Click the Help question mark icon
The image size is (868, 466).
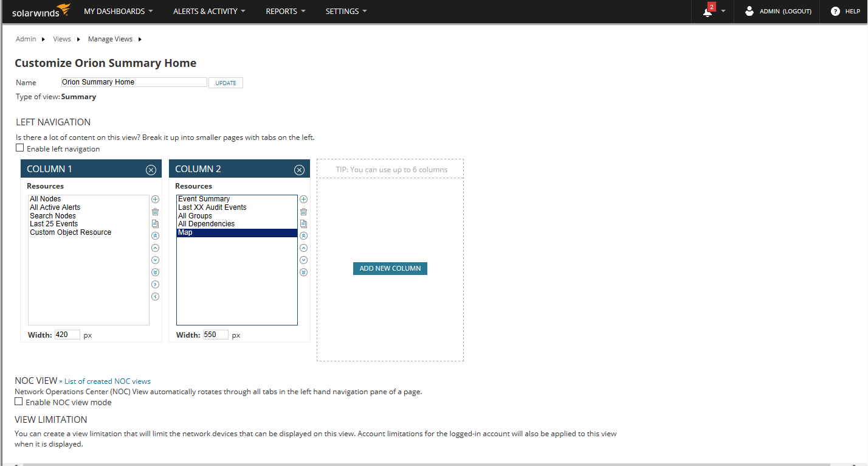coord(835,11)
